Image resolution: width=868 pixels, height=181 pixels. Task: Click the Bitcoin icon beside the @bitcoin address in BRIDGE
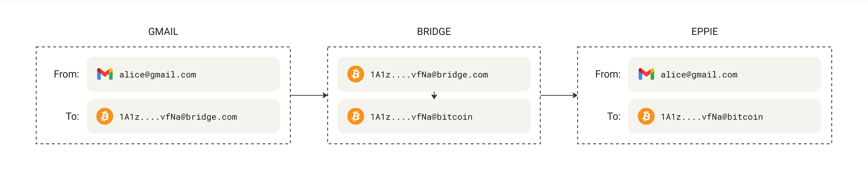[x=356, y=117]
